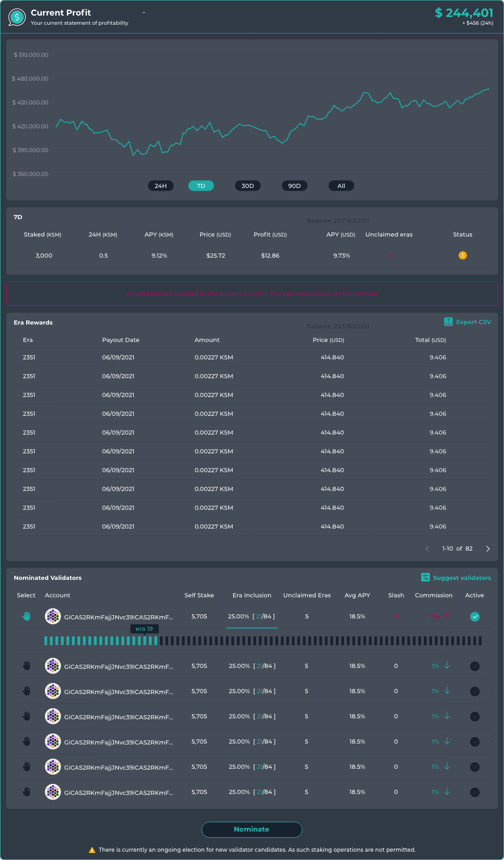Click the second validator's commission down arrow
Viewport: 504px width, 860px height.
pyautogui.click(x=447, y=666)
